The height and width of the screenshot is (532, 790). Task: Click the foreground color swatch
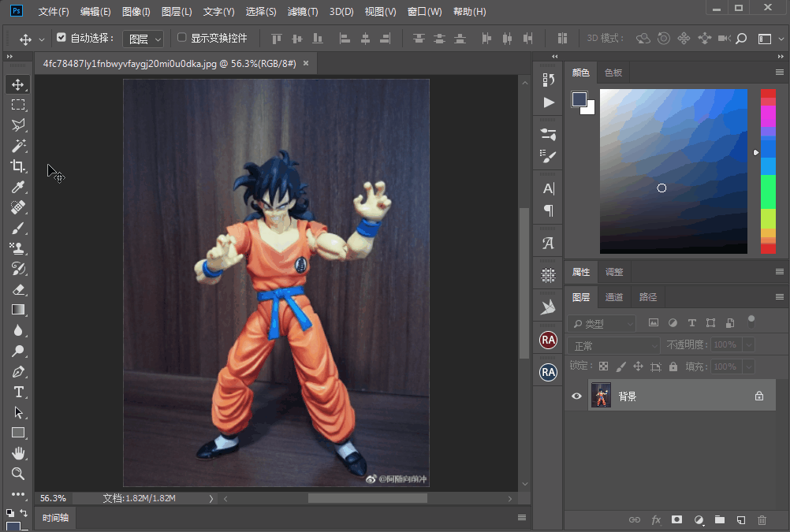579,99
